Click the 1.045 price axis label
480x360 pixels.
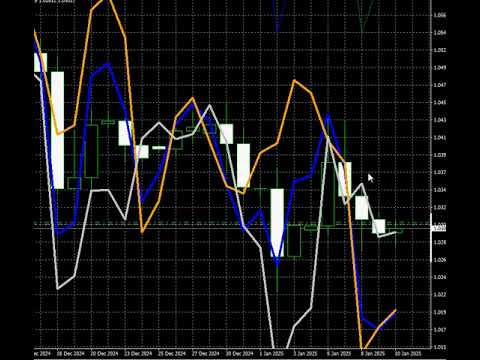click(x=439, y=102)
